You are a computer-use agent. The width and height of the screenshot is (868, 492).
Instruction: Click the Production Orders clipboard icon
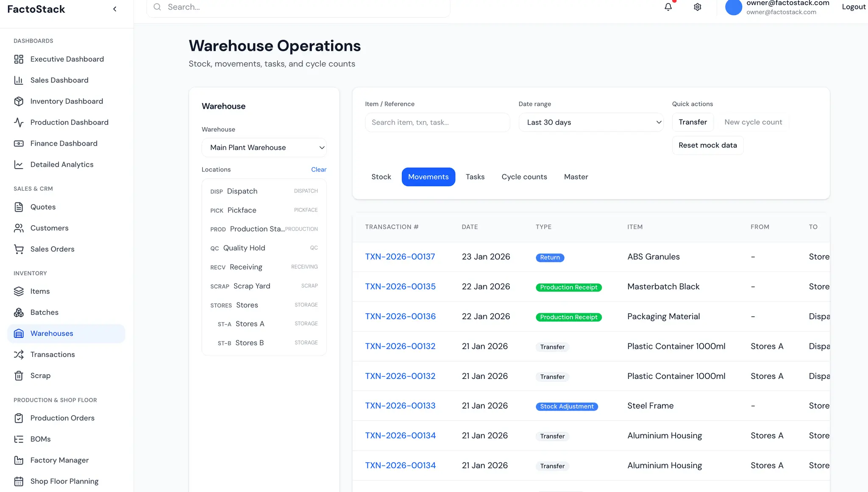[19, 418]
